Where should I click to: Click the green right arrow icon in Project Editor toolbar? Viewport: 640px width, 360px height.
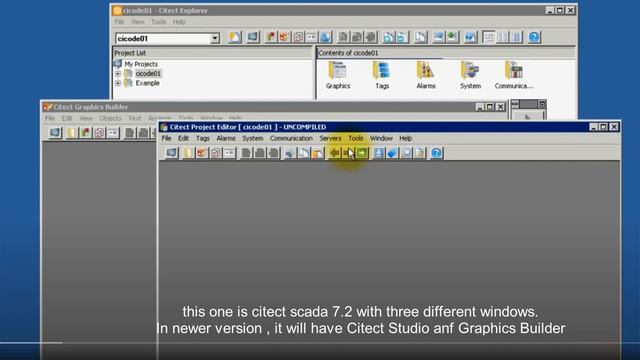(362, 153)
